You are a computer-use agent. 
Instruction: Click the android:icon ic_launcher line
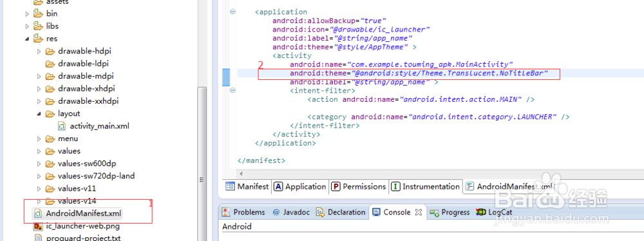pyautogui.click(x=351, y=29)
